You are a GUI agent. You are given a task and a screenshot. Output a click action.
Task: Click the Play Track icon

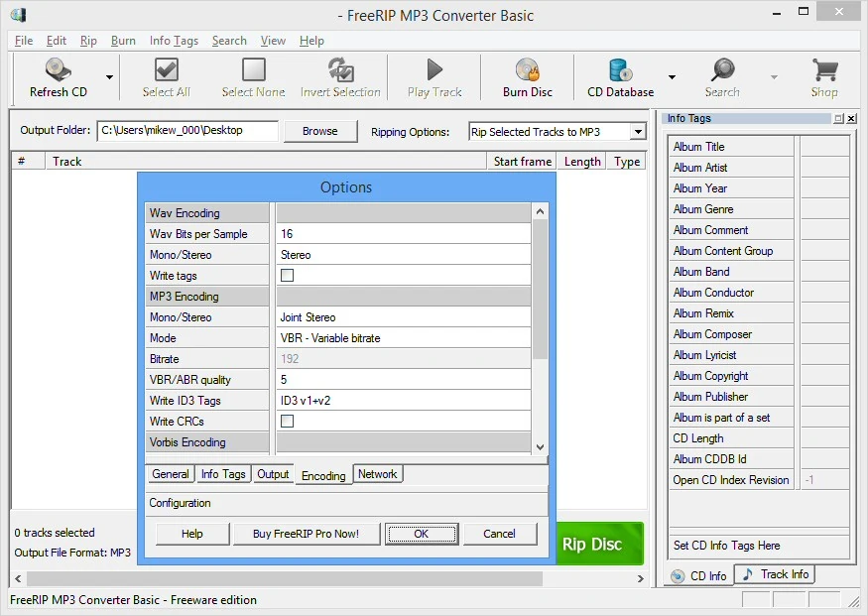[434, 69]
